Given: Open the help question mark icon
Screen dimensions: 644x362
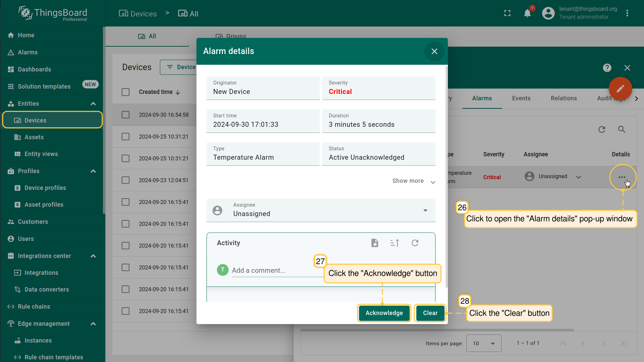Looking at the screenshot, I should [607, 68].
